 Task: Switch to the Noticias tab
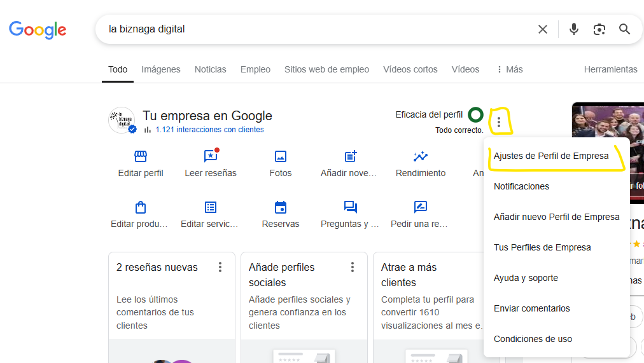[x=210, y=69]
